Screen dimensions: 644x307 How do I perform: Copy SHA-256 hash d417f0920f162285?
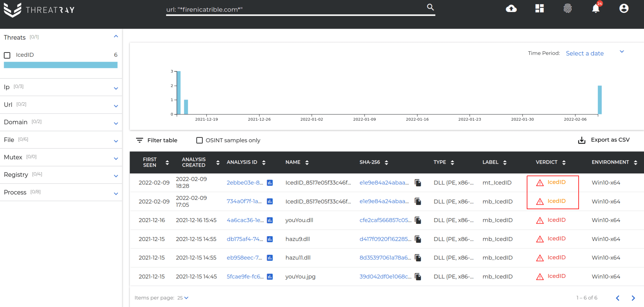418,239
